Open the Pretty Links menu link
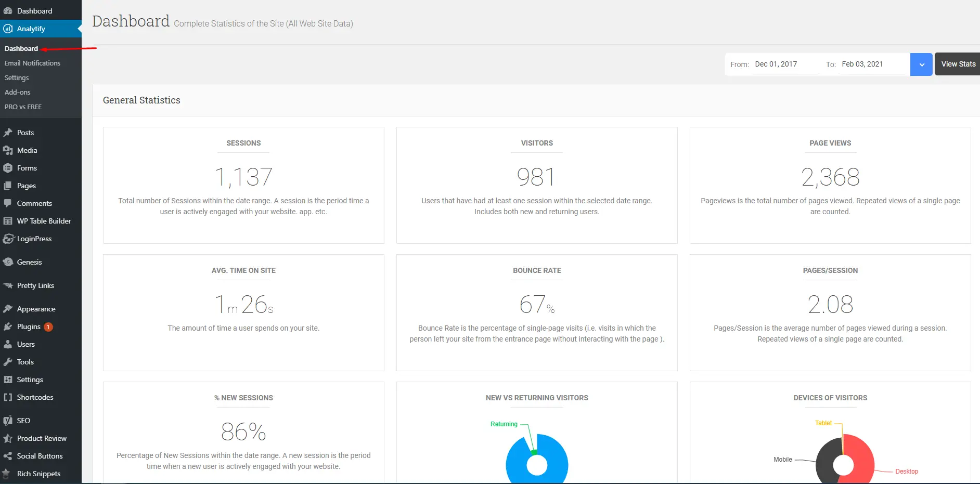980x484 pixels. tap(35, 285)
